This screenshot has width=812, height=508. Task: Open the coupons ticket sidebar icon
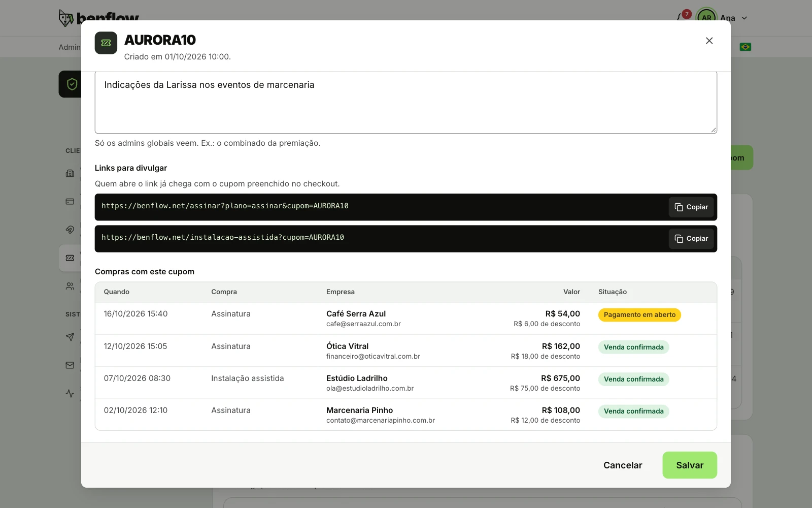click(70, 258)
